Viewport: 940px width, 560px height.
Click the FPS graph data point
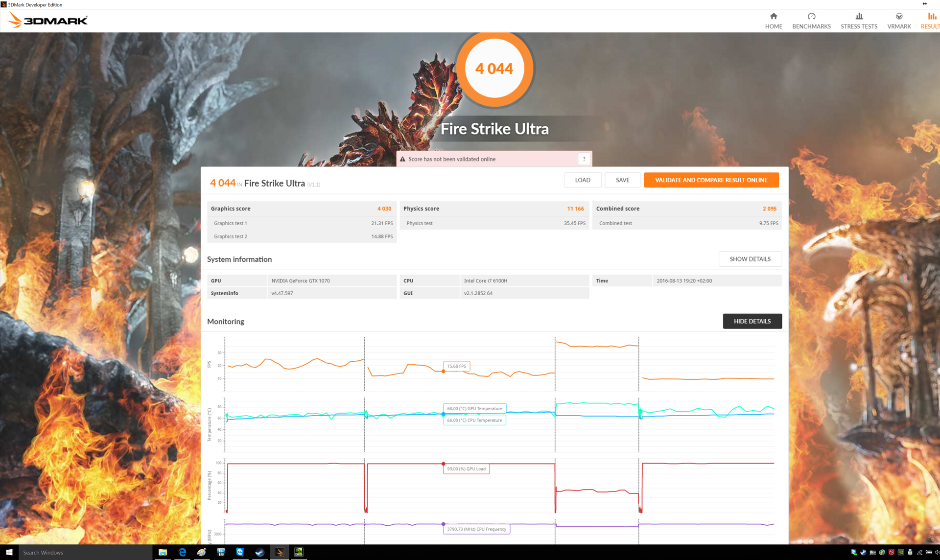pos(444,371)
